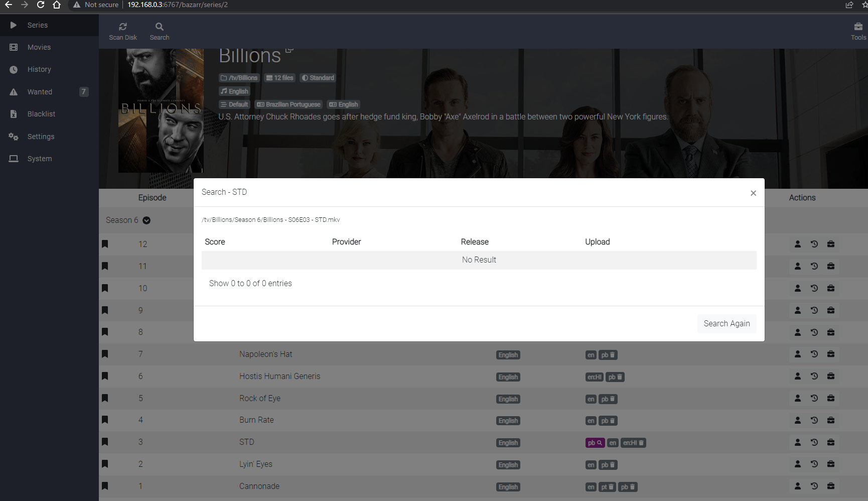Toggle monitored bookmark for episode 11
This screenshot has width=868, height=501.
(x=105, y=266)
